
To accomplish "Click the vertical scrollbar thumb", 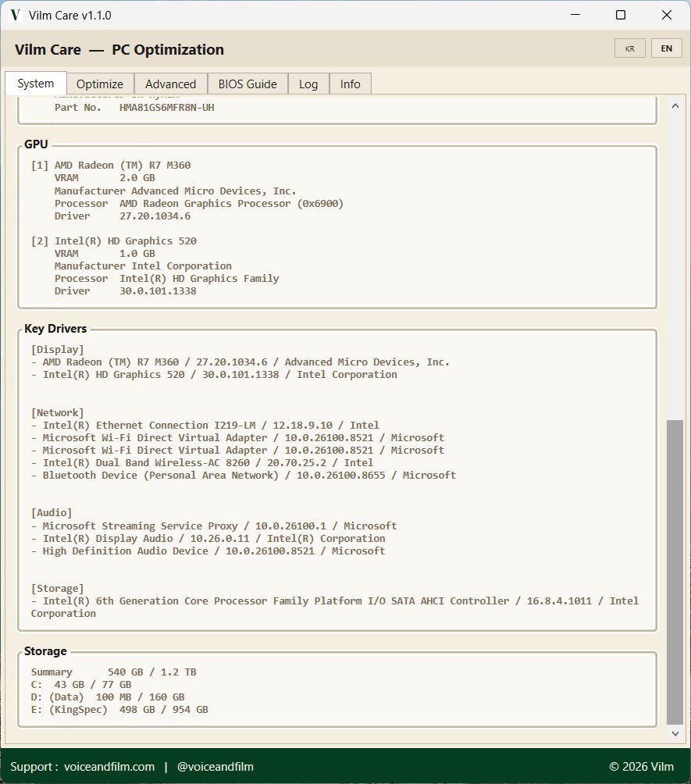I will pos(675,572).
